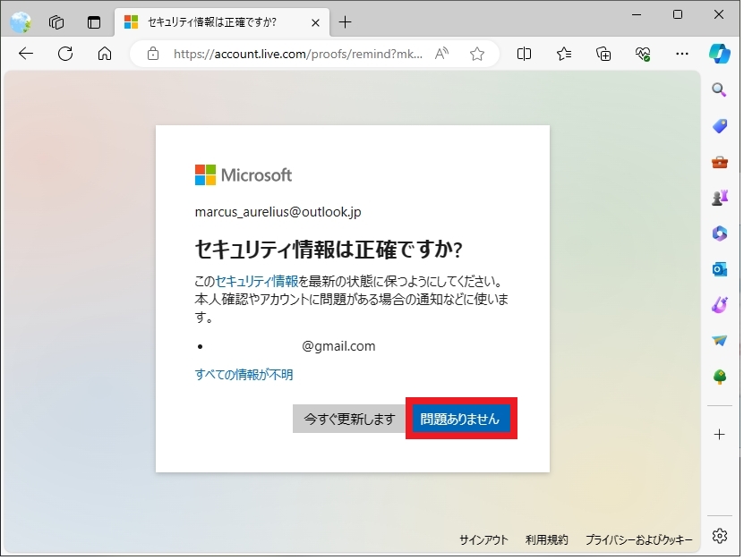This screenshot has width=744, height=560.
Task: Open the tab actions menu
Action: tap(94, 22)
